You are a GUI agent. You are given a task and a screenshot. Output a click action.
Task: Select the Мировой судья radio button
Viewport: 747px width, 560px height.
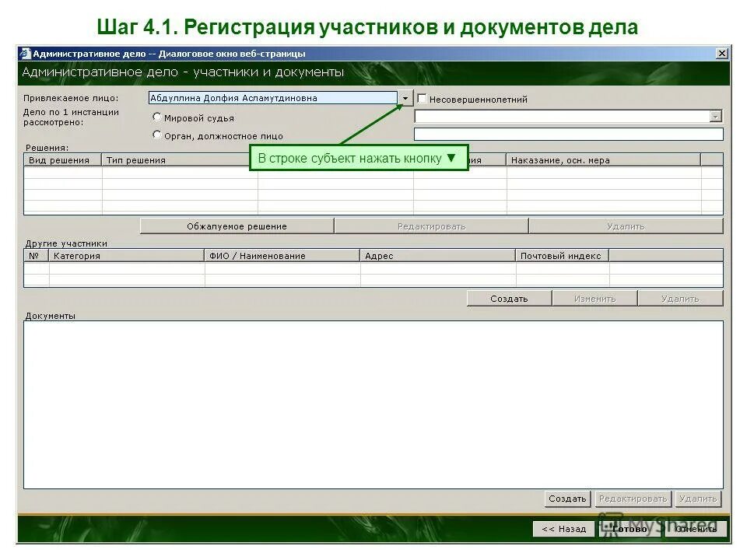tap(159, 118)
